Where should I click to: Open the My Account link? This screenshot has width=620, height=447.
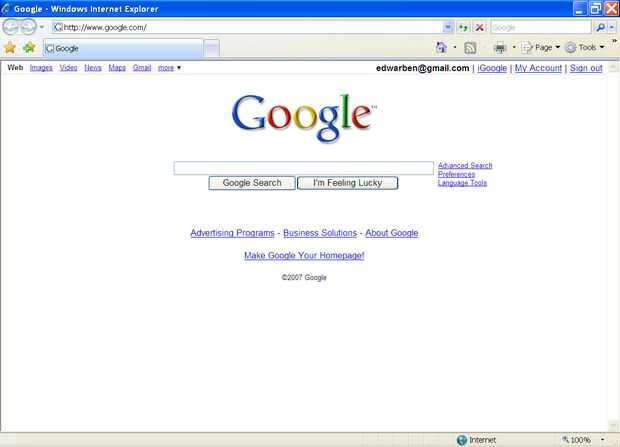538,68
